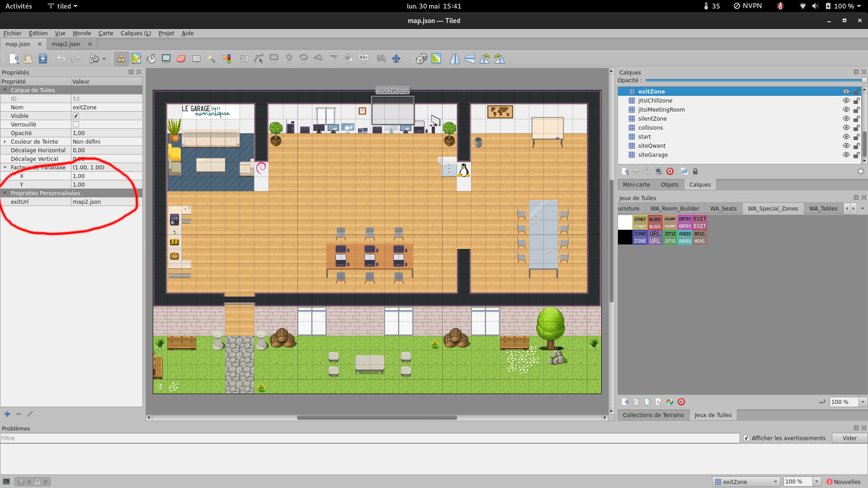
Task: Select the Eraser tool
Action: point(181,59)
